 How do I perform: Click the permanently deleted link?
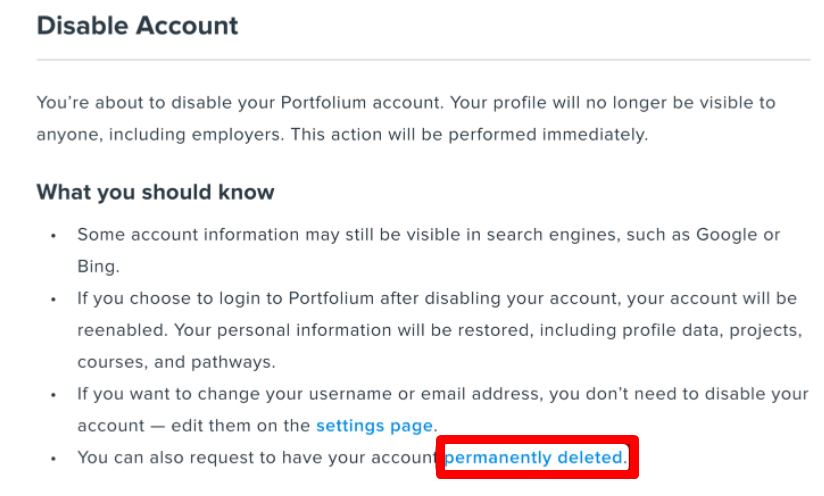(533, 458)
